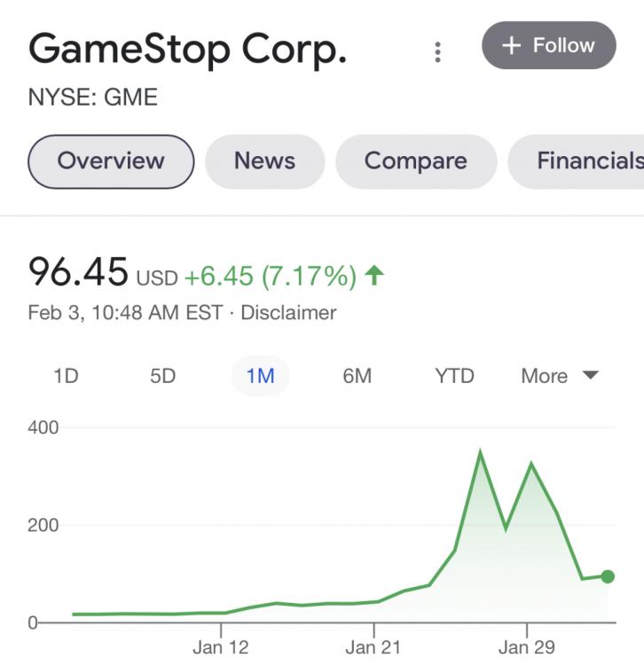
Task: Expand the More time ranges dropdown
Action: click(560, 376)
